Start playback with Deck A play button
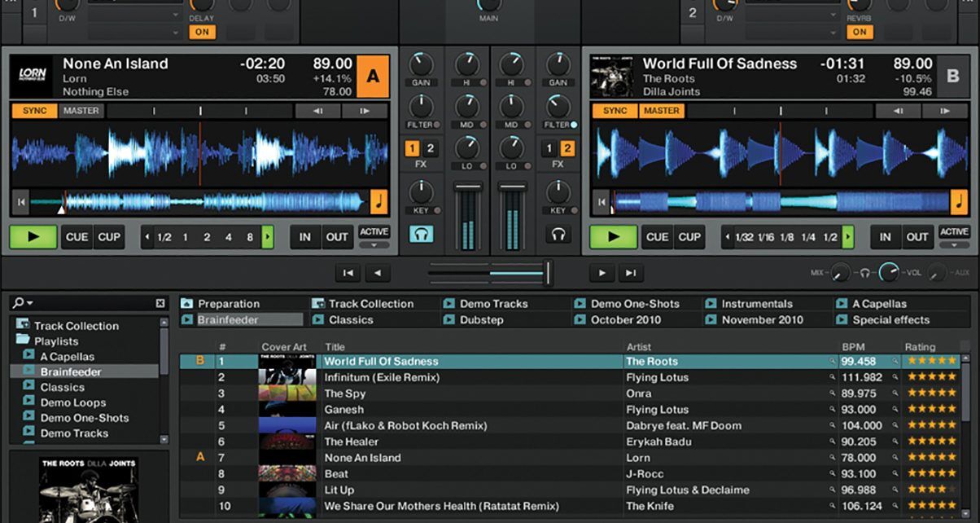Image resolution: width=980 pixels, height=523 pixels. pos(33,237)
